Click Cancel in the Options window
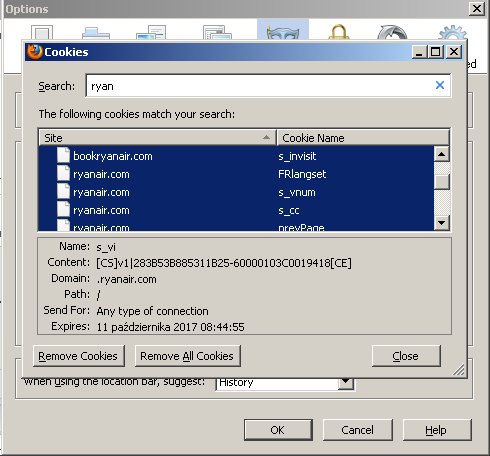Image resolution: width=490 pixels, height=456 pixels. pyautogui.click(x=357, y=430)
